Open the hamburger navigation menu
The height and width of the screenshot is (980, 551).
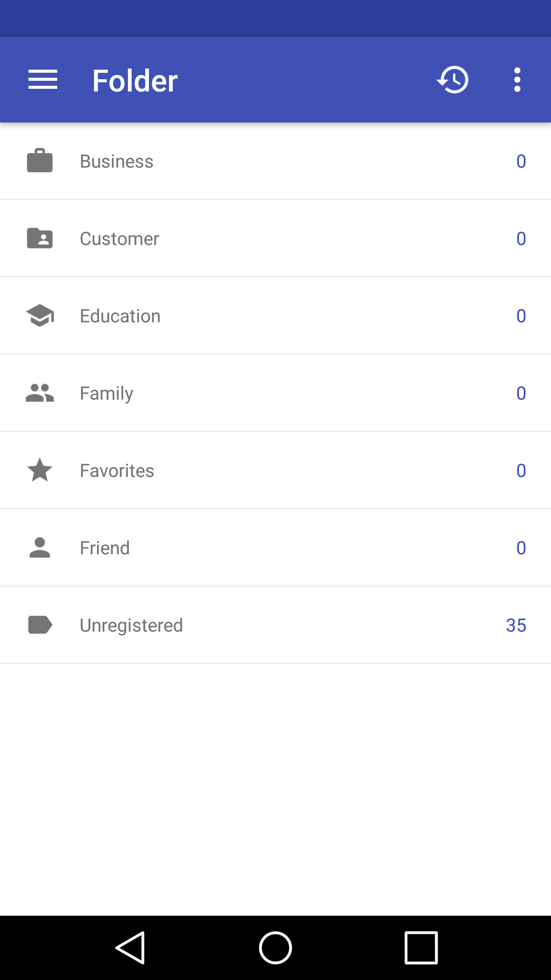43,80
